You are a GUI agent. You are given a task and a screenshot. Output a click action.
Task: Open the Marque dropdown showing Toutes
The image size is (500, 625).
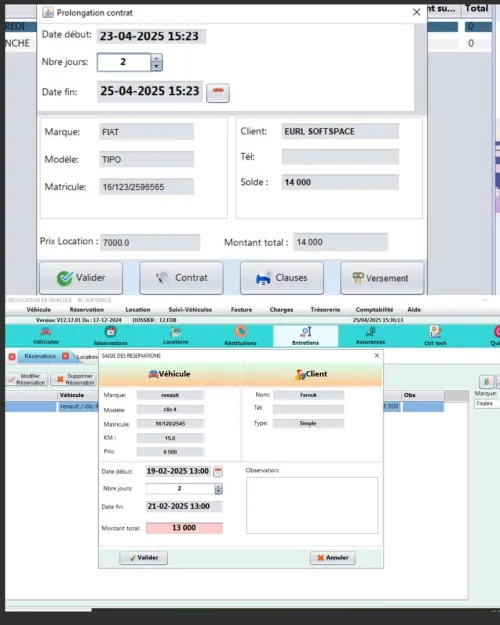[x=487, y=403]
